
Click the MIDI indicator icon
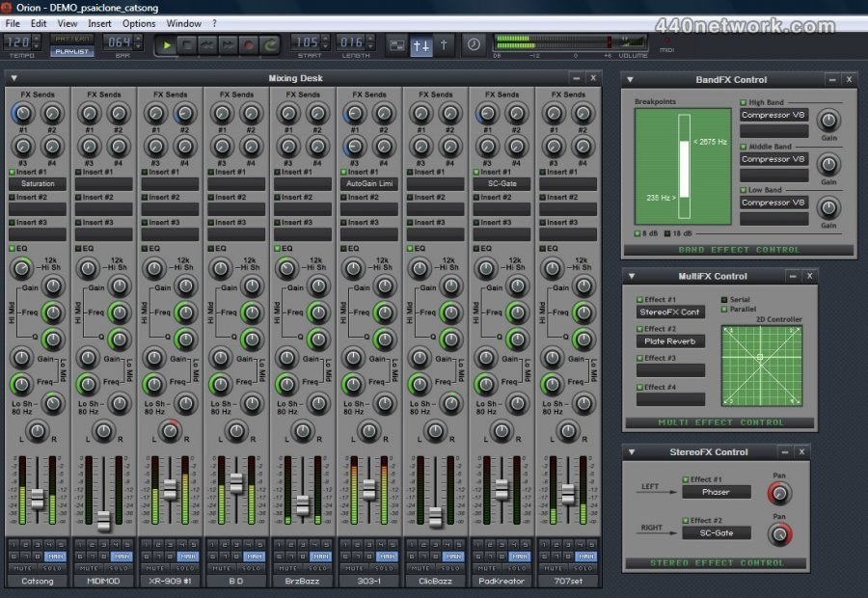click(x=666, y=41)
